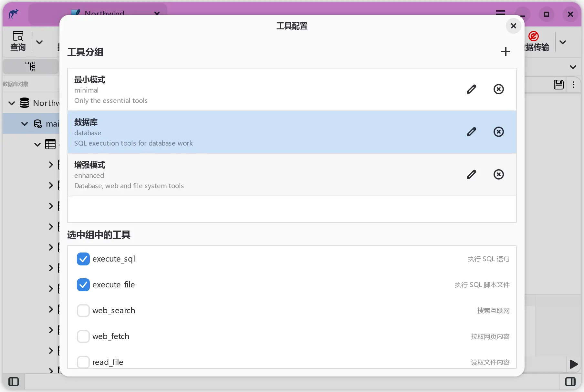
Task: Remove the 增强模式 tool group
Action: (x=499, y=174)
